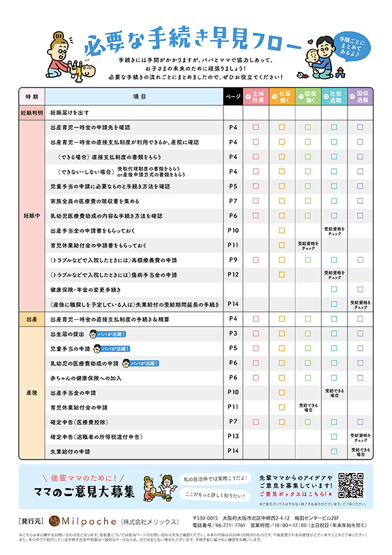Click the Milpoche brand name text

(x=89, y=522)
